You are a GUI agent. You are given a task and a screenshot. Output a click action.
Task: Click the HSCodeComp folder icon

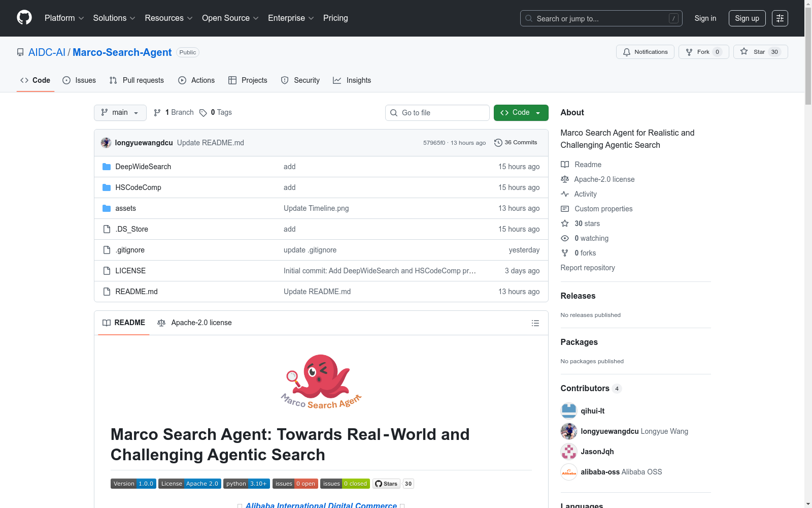pyautogui.click(x=107, y=187)
